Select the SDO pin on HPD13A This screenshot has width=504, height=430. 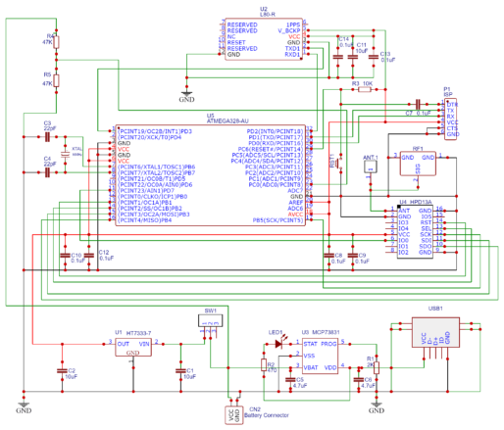coord(426,246)
